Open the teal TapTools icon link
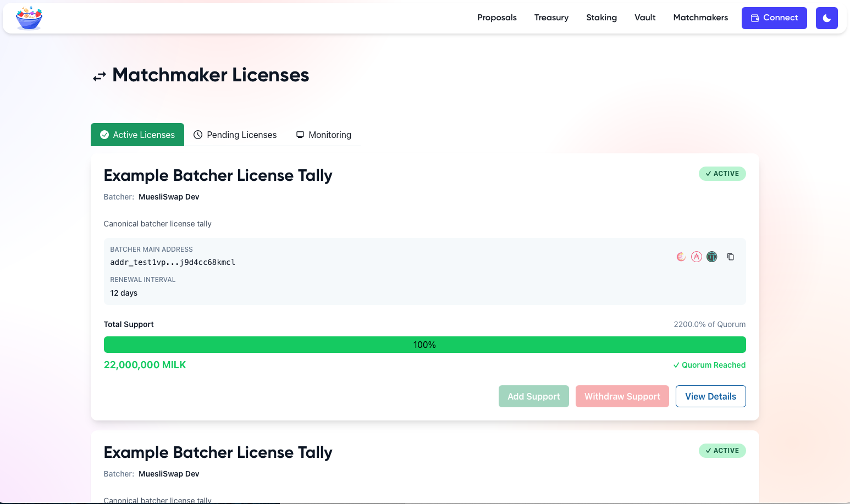 pos(712,257)
